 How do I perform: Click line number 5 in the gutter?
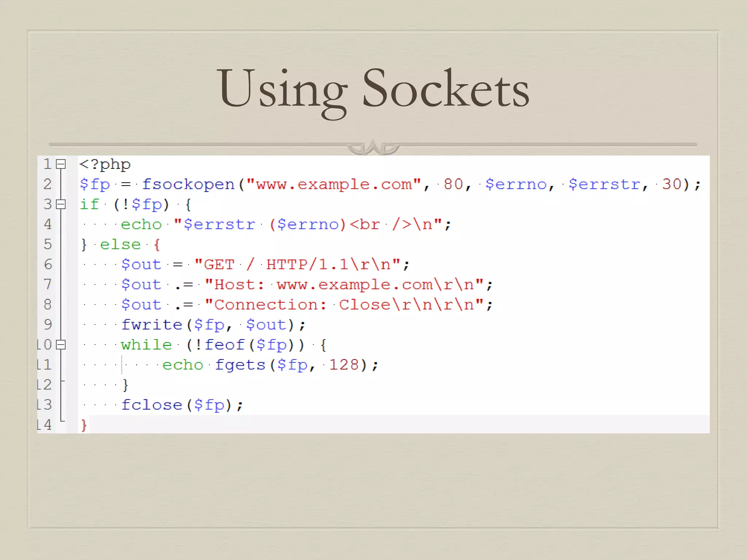(x=48, y=244)
